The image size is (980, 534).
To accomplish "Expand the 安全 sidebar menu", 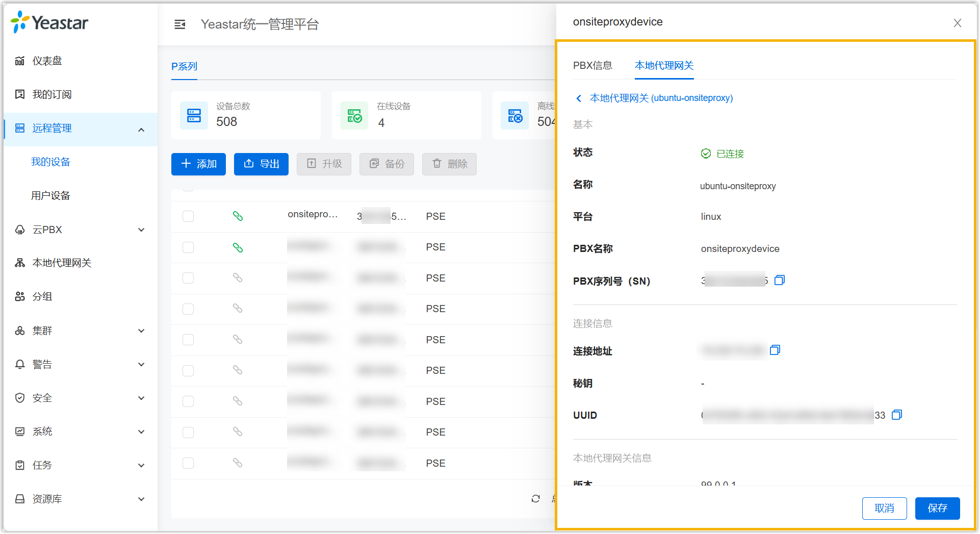I will (141, 398).
